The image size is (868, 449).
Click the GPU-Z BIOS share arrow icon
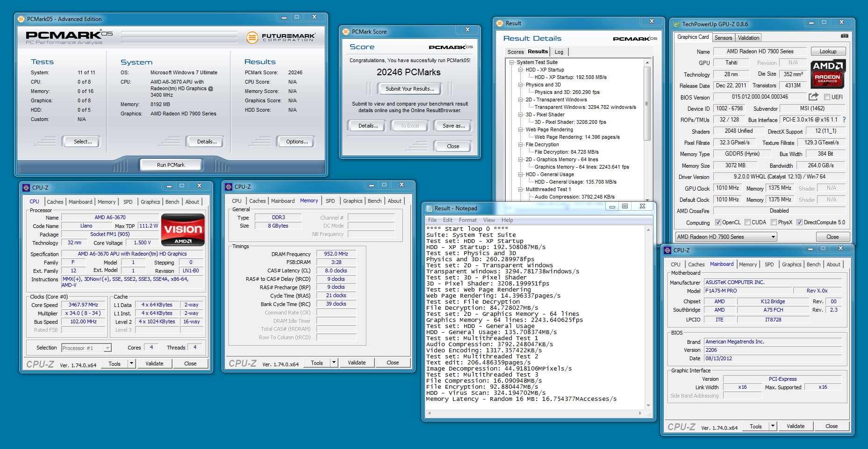click(813, 97)
